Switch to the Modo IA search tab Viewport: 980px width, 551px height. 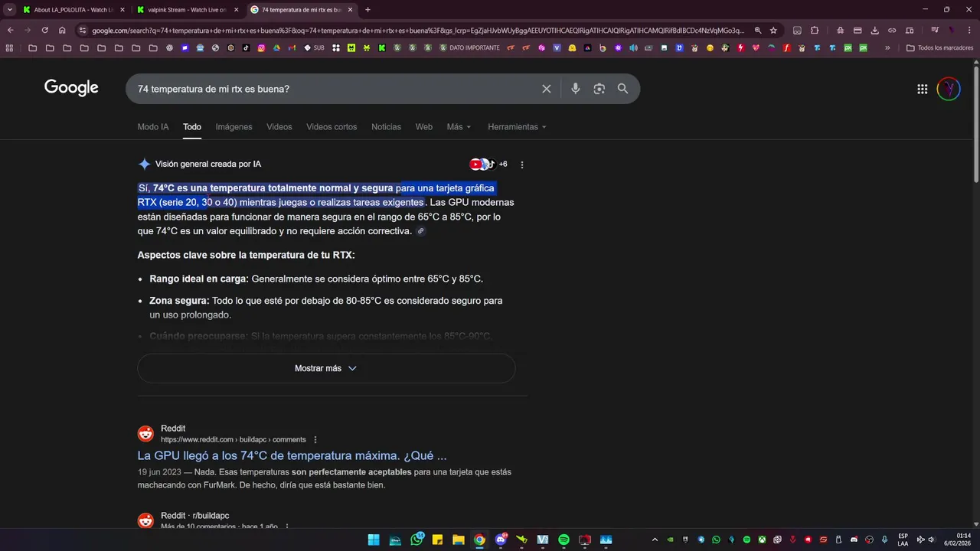point(153,127)
